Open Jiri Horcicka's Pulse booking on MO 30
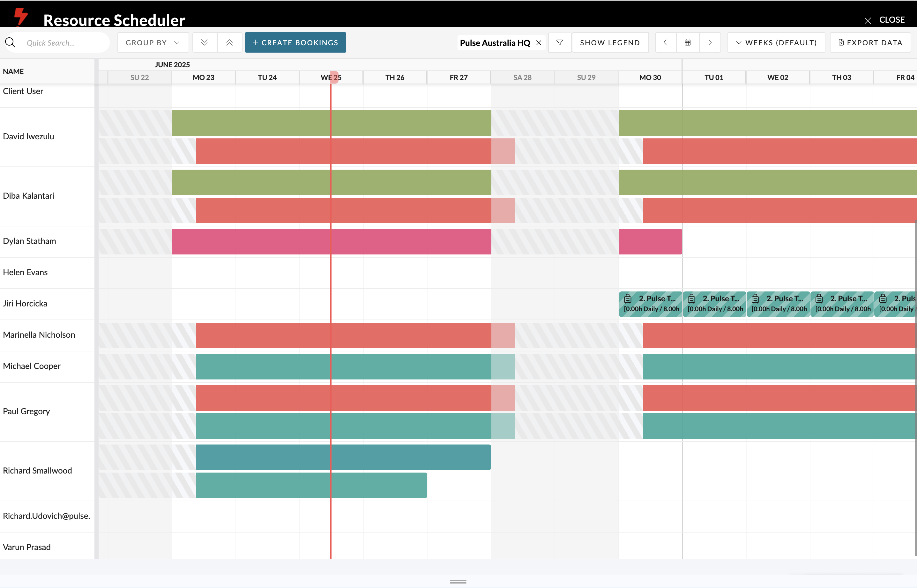 650,304
